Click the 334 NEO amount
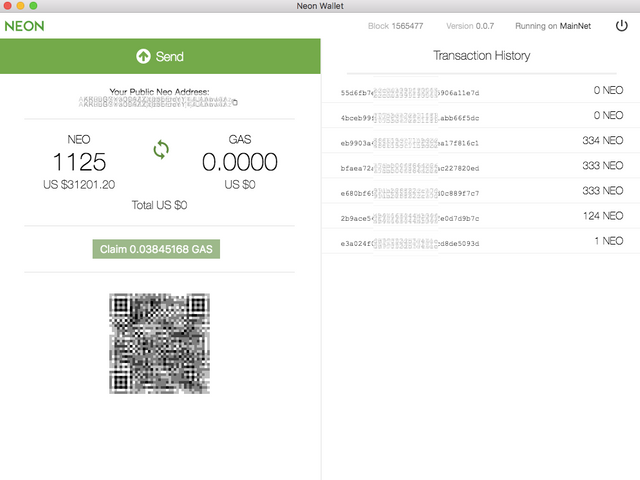 602,140
